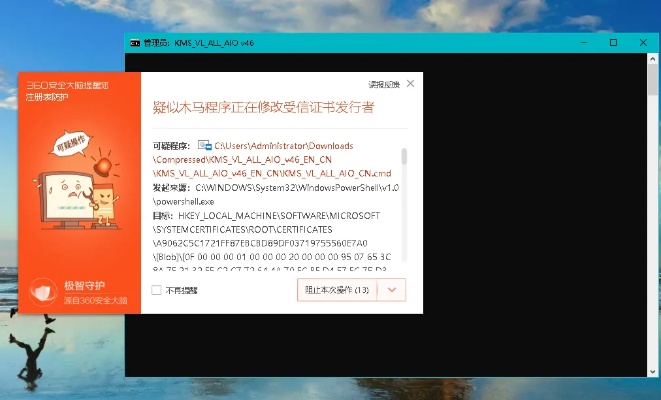The image size is (661, 400).
Task: Click the powershell.exe source path text
Action: (183, 201)
